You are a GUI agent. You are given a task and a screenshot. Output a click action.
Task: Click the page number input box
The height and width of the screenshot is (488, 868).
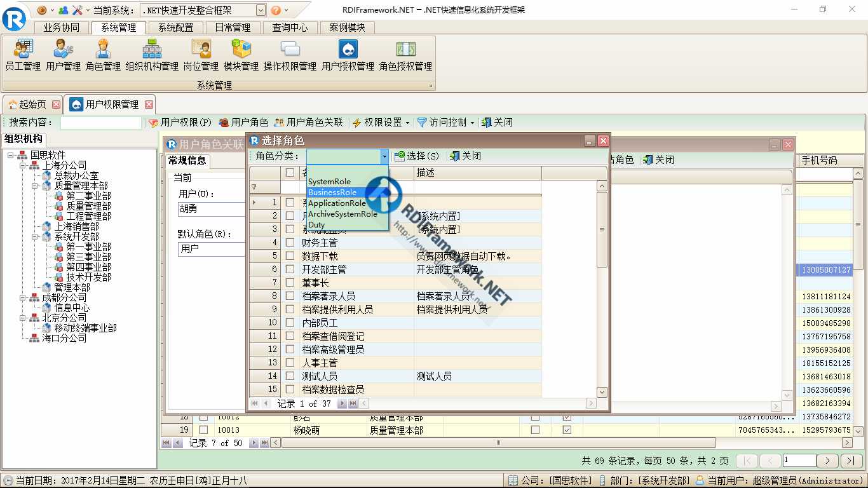799,460
